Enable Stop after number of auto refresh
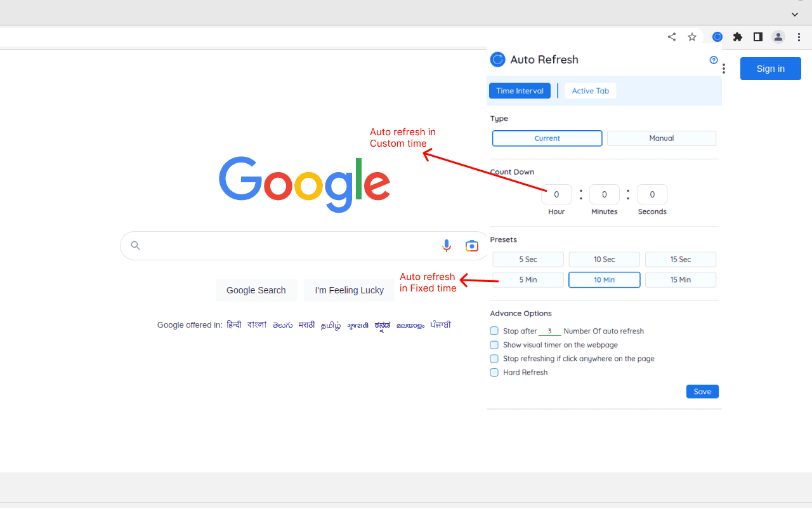The height and width of the screenshot is (508, 812). pyautogui.click(x=494, y=331)
